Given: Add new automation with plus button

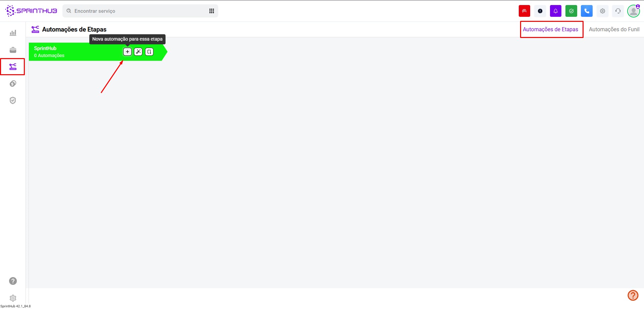Looking at the screenshot, I should point(127,52).
